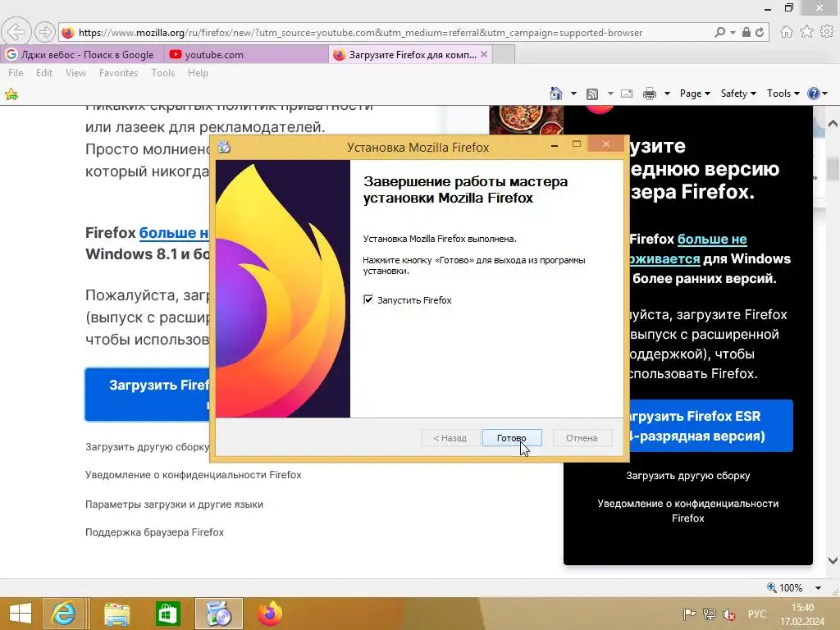This screenshot has height=630, width=840.
Task: Click the IE Forward navigation arrow
Action: click(x=44, y=32)
